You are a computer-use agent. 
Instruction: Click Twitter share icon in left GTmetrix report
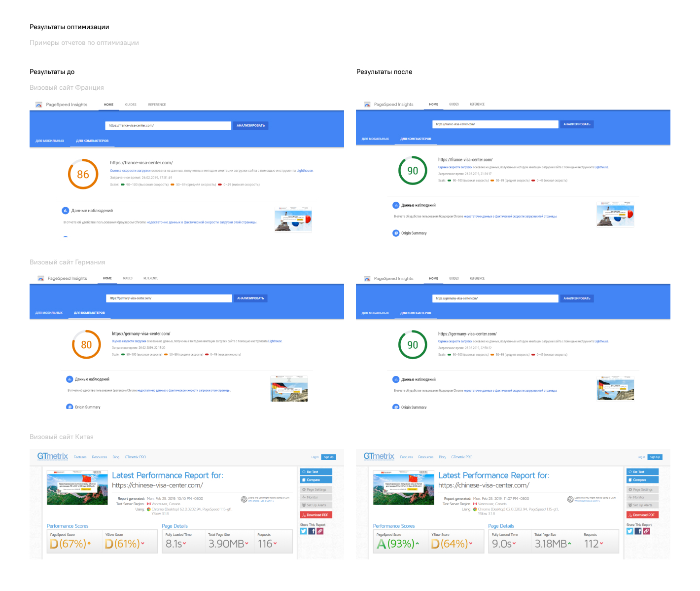[x=304, y=531]
